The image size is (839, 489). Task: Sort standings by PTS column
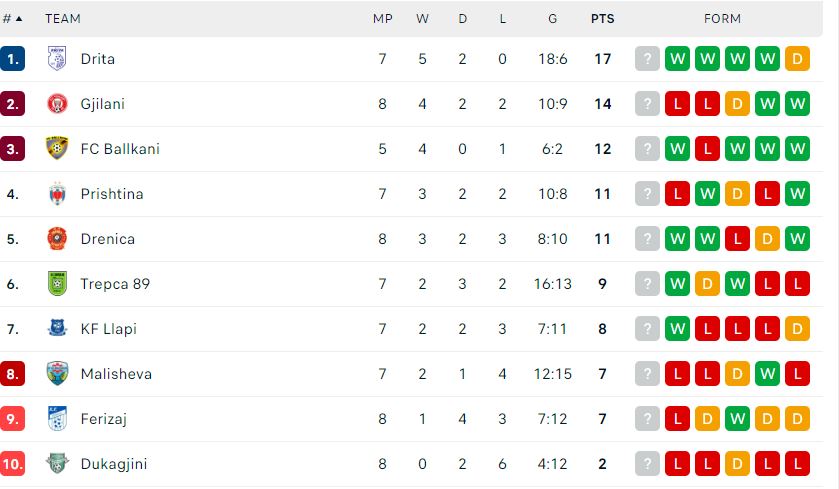602,19
